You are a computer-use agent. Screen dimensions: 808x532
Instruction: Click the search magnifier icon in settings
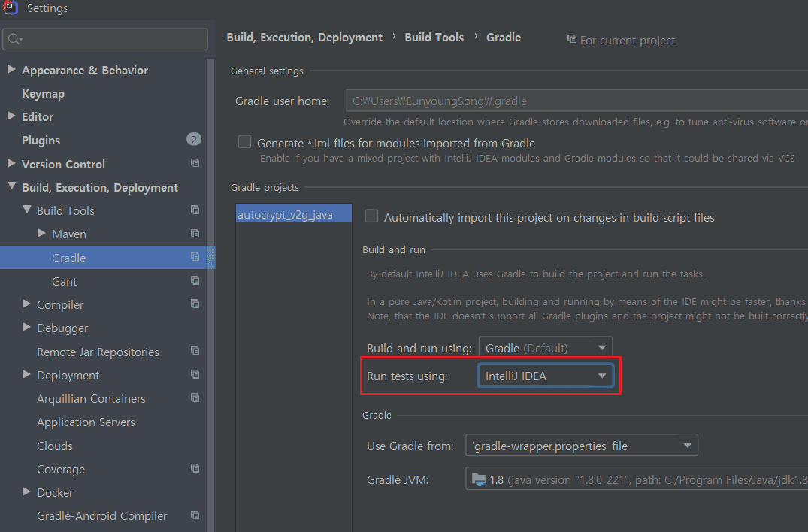[x=14, y=39]
